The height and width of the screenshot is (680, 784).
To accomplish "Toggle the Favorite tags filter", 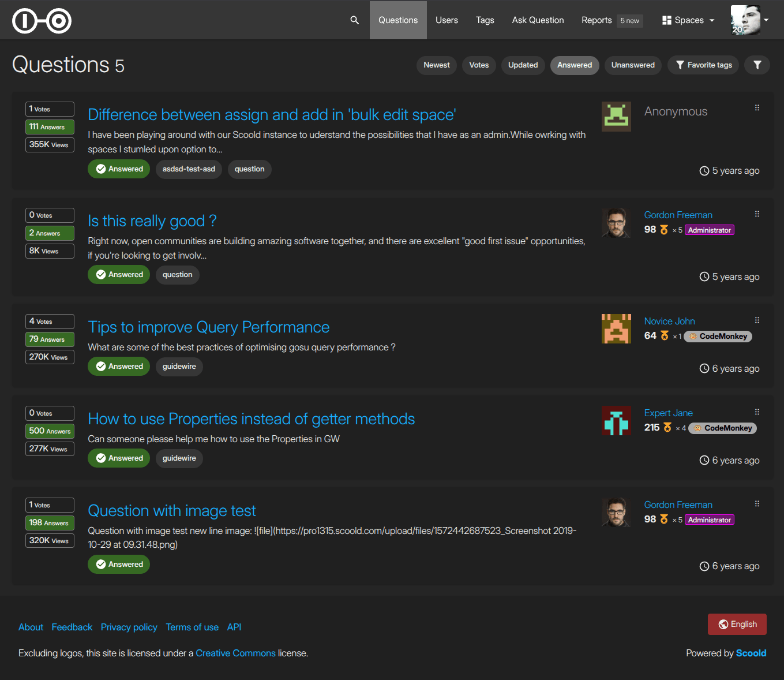I will coord(703,65).
